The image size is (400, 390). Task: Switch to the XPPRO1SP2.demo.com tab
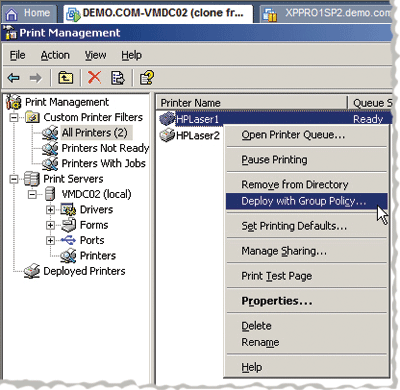coord(326,14)
